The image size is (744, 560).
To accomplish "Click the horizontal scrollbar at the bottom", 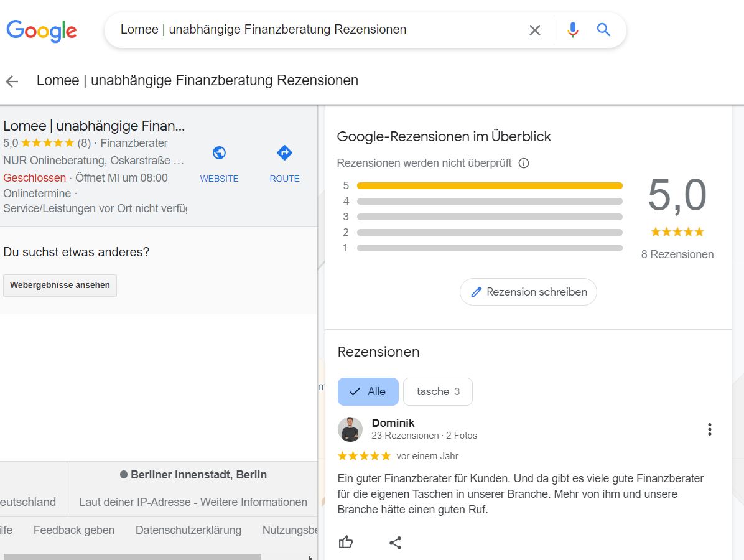I will tap(133, 557).
